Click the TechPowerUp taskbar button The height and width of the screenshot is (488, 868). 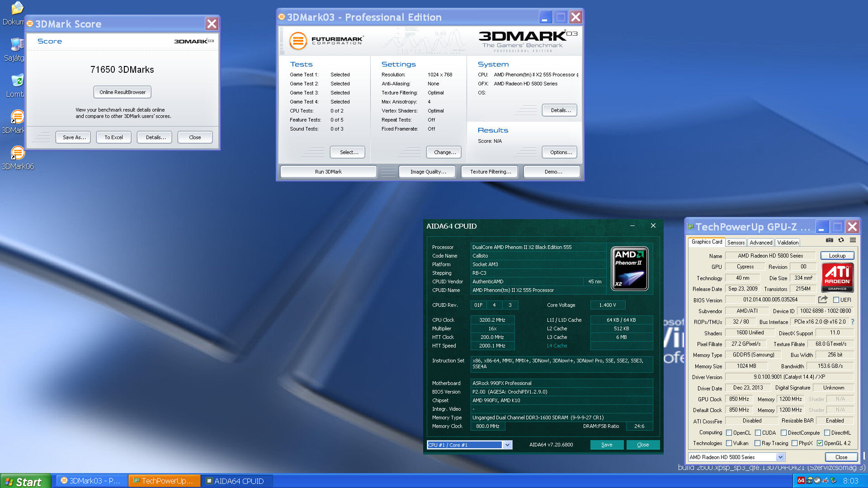point(164,481)
